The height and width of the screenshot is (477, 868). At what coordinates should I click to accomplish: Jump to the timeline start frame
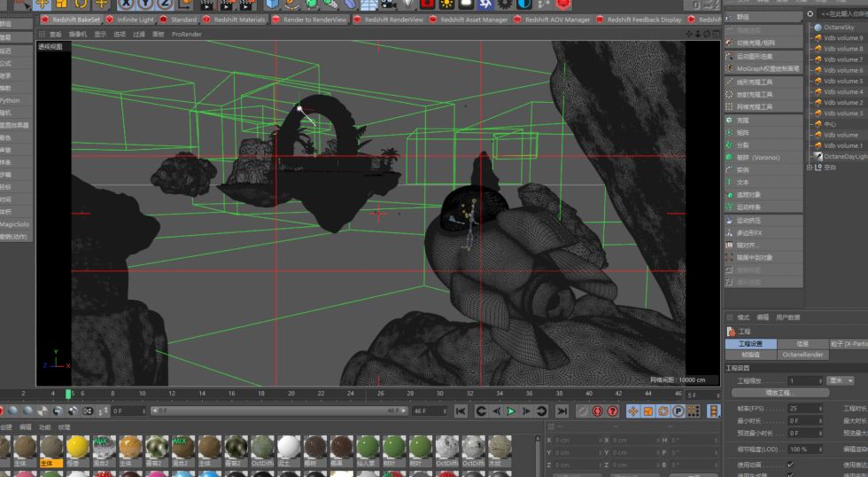[x=461, y=411]
